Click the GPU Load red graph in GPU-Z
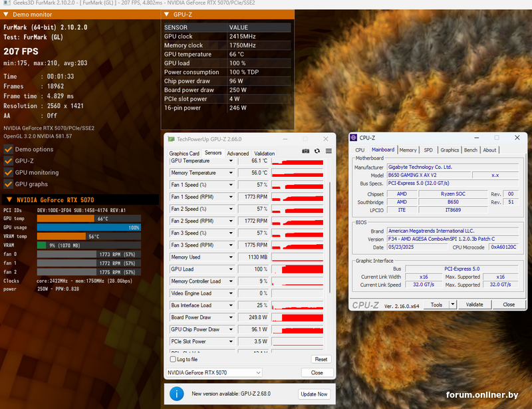Image resolution: width=532 pixels, height=409 pixels. point(297,269)
